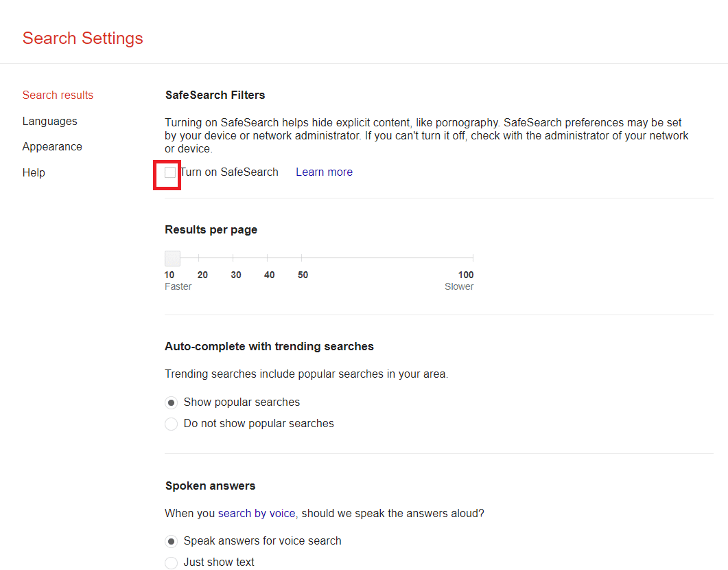Enable the Turn on SafeSearch checkbox

coord(170,172)
